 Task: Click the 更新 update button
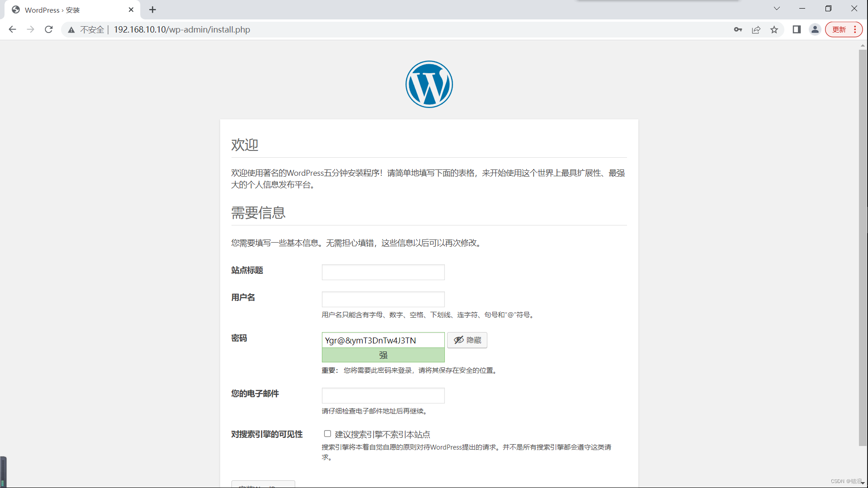844,29
